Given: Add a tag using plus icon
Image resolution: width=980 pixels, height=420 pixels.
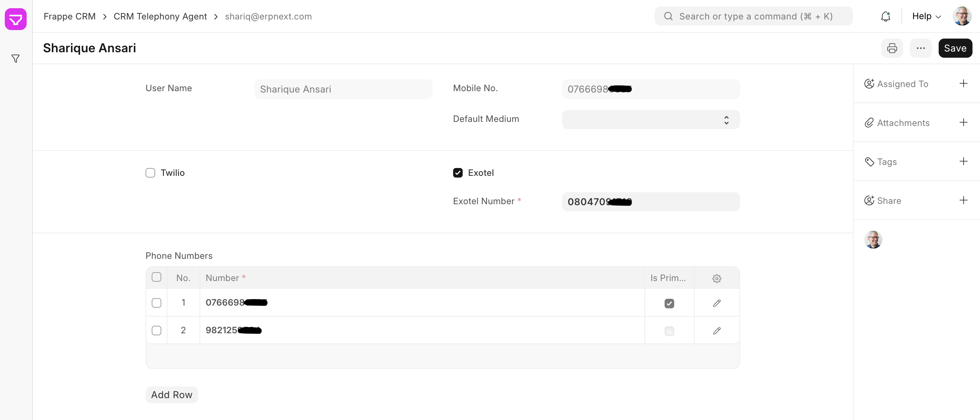Looking at the screenshot, I should click(x=963, y=162).
